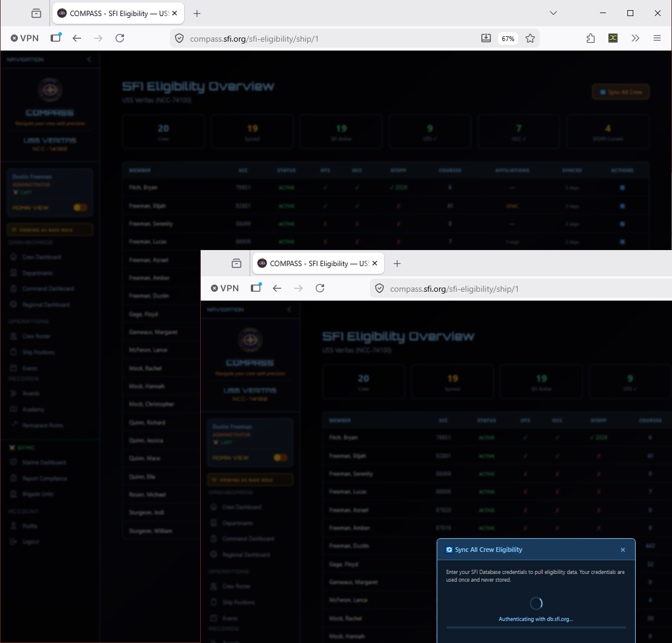This screenshot has height=643, width=672.
Task: Collapse navigation sidebar in front window
Action: click(290, 310)
